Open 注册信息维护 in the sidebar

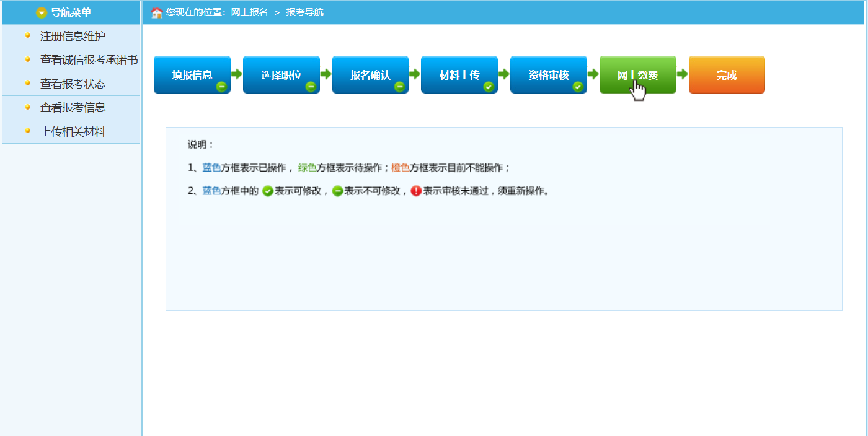73,36
